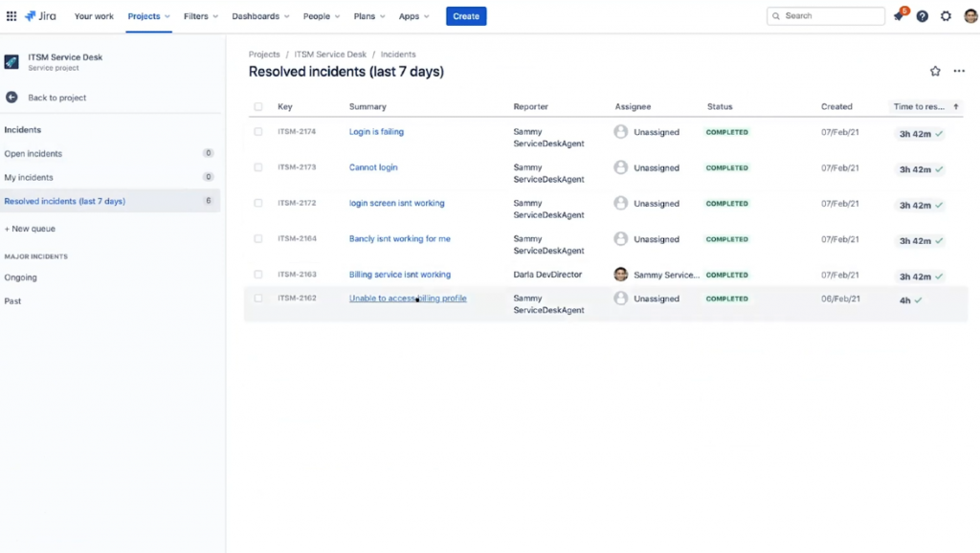Click reporter Darla DevDirector
The image size is (980, 553).
point(547,275)
